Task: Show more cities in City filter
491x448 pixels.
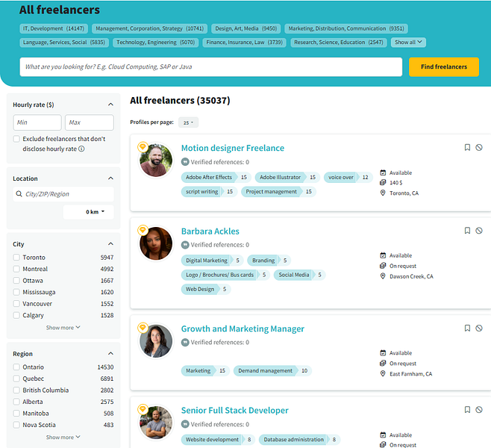Action: [x=63, y=327]
